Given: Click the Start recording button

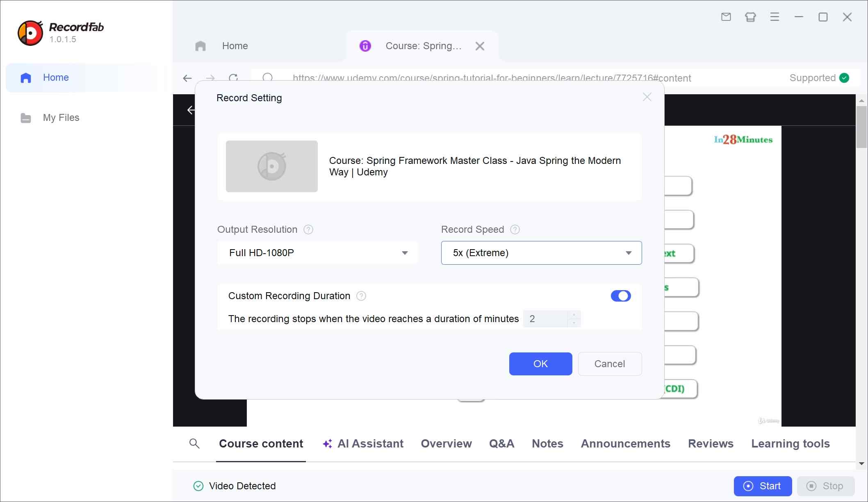Looking at the screenshot, I should (x=763, y=486).
